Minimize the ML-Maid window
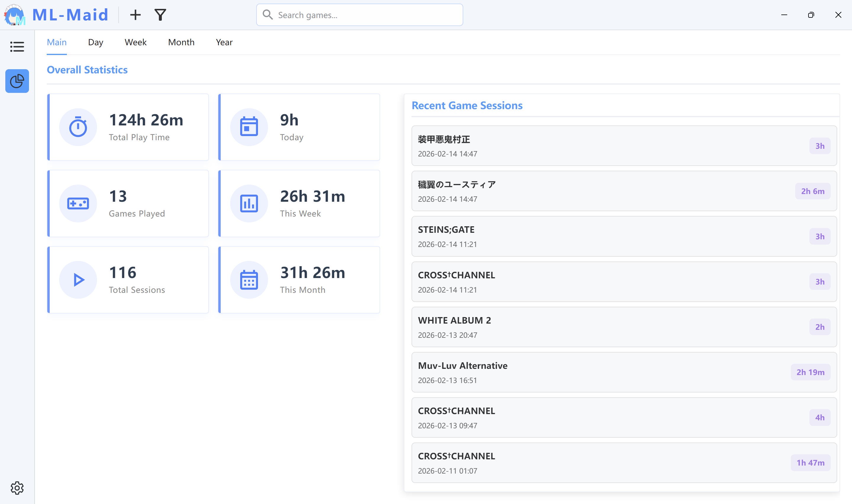 click(x=784, y=15)
